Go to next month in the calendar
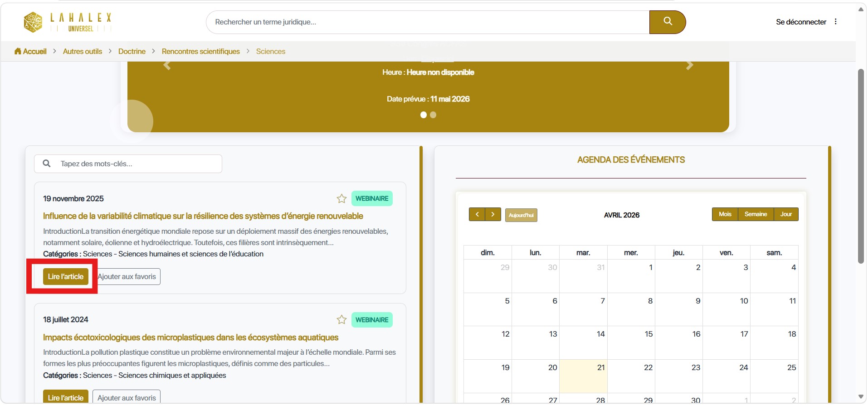Screen dimensions: 868x405 click(x=493, y=214)
